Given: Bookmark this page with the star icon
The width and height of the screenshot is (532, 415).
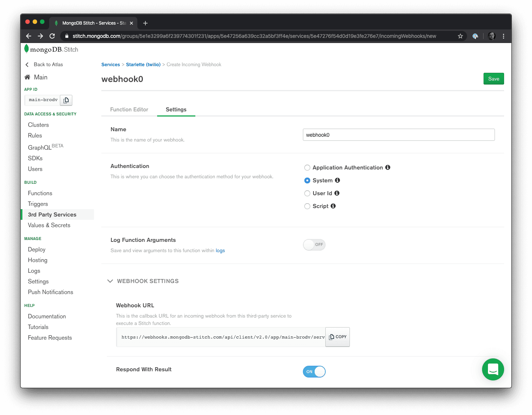Looking at the screenshot, I should pyautogui.click(x=460, y=36).
